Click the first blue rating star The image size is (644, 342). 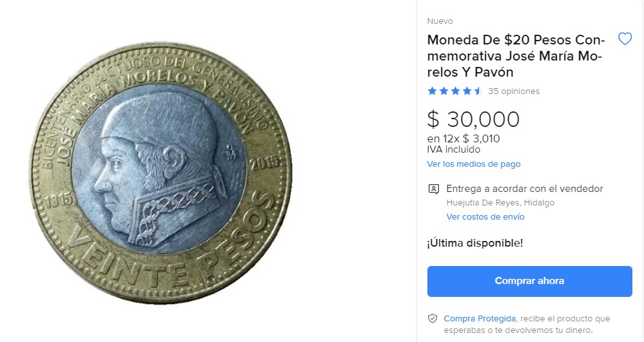tap(432, 91)
